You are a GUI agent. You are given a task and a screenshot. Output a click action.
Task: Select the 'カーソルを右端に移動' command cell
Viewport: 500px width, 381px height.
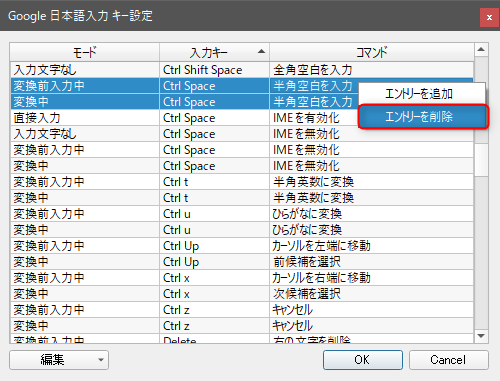(x=371, y=278)
